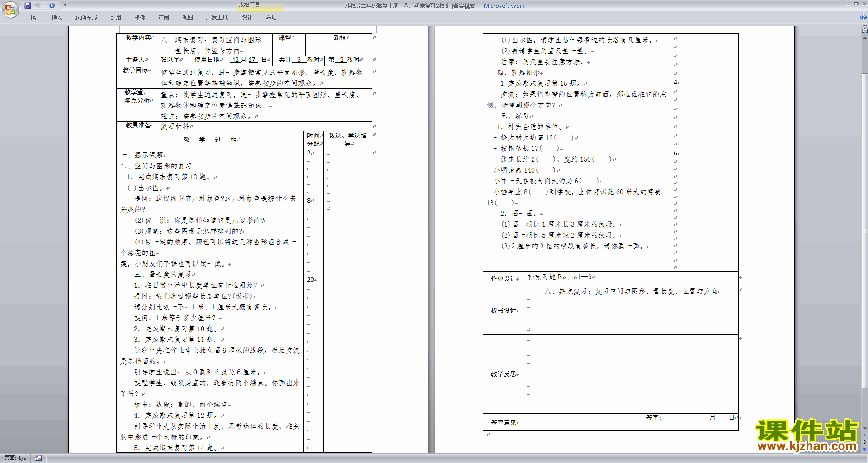This screenshot has height=463, width=868.
Task: Click the 补充习题 P58 cell text
Action: coord(559,277)
